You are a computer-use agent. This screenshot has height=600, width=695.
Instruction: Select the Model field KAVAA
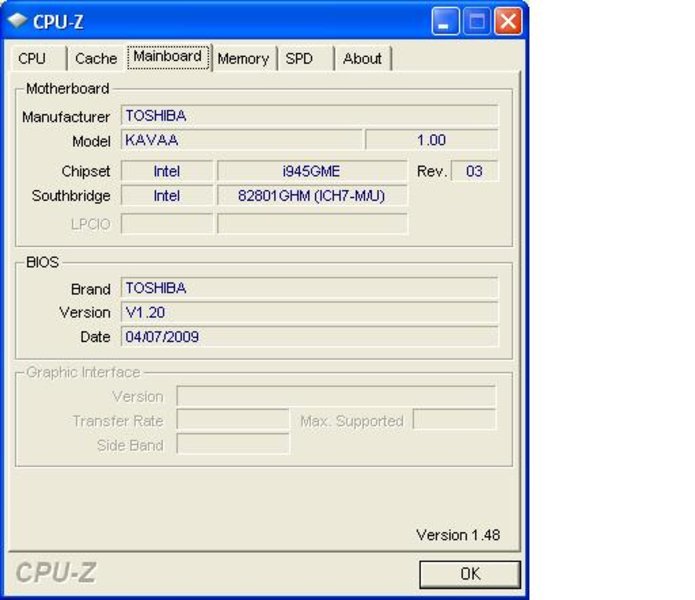[242, 140]
